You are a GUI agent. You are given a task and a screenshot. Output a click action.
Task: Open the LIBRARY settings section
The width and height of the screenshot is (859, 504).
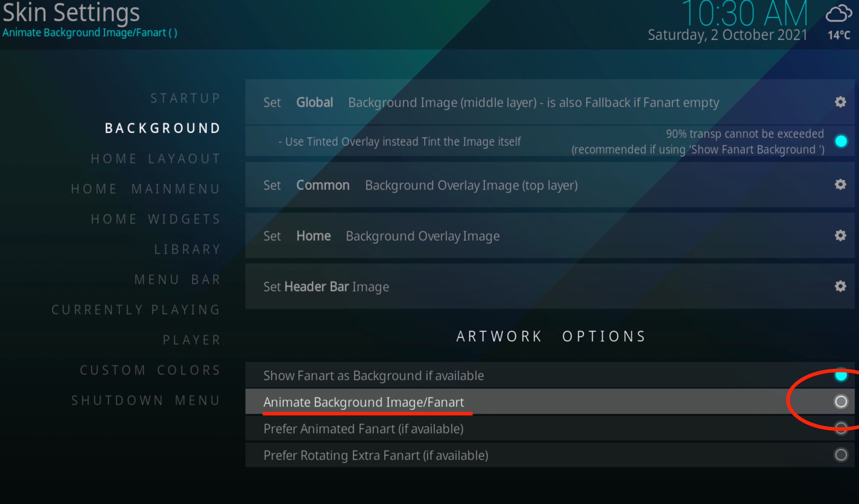coord(187,250)
